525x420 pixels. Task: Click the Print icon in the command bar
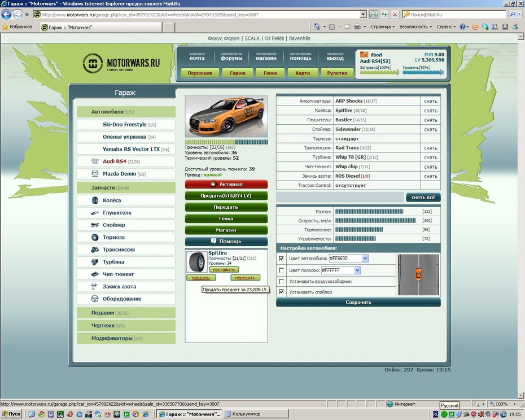pyautogui.click(x=357, y=27)
